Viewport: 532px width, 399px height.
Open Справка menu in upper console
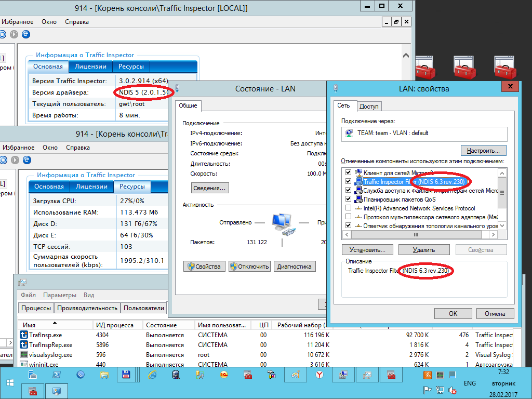[77, 22]
